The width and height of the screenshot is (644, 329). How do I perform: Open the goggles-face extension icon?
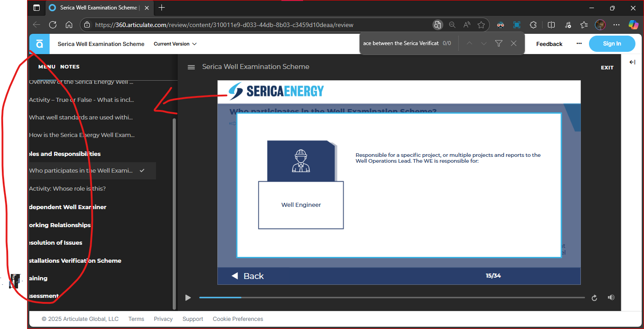coord(500,25)
